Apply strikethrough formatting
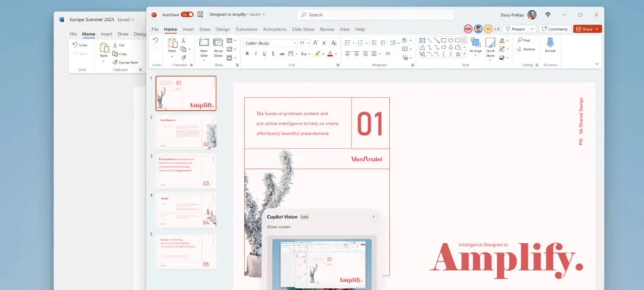The width and height of the screenshot is (644, 290). coord(282,54)
